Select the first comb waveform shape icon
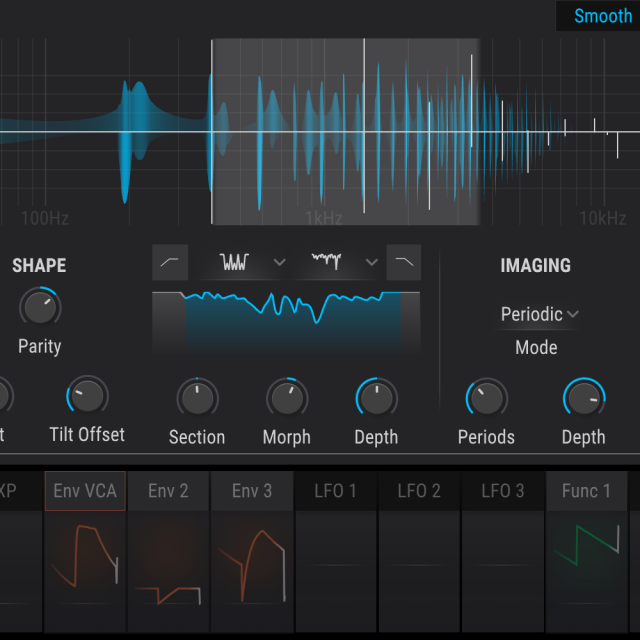The width and height of the screenshot is (640, 640). pyautogui.click(x=234, y=262)
